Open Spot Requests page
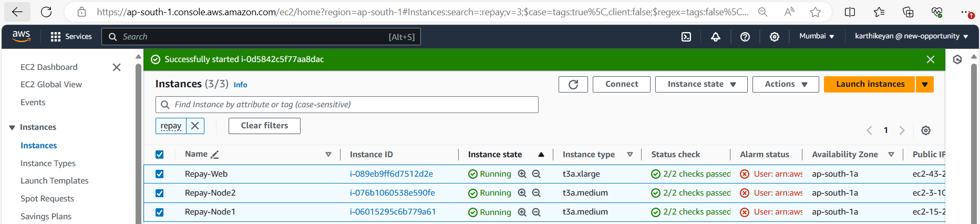Viewport: 980px width, 224px height. [47, 198]
